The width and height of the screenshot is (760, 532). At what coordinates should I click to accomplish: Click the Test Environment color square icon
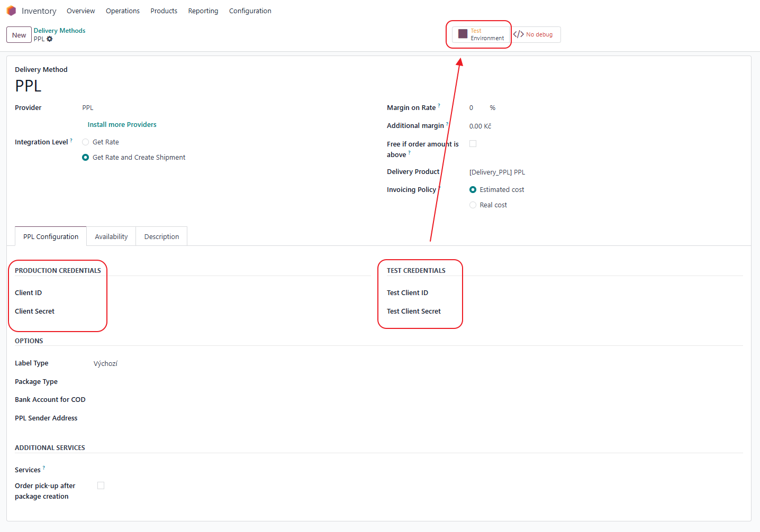pos(463,34)
